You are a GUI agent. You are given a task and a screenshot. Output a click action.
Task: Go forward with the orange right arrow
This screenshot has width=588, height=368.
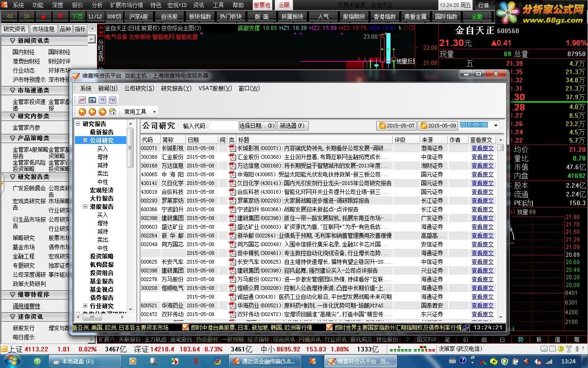(102, 112)
